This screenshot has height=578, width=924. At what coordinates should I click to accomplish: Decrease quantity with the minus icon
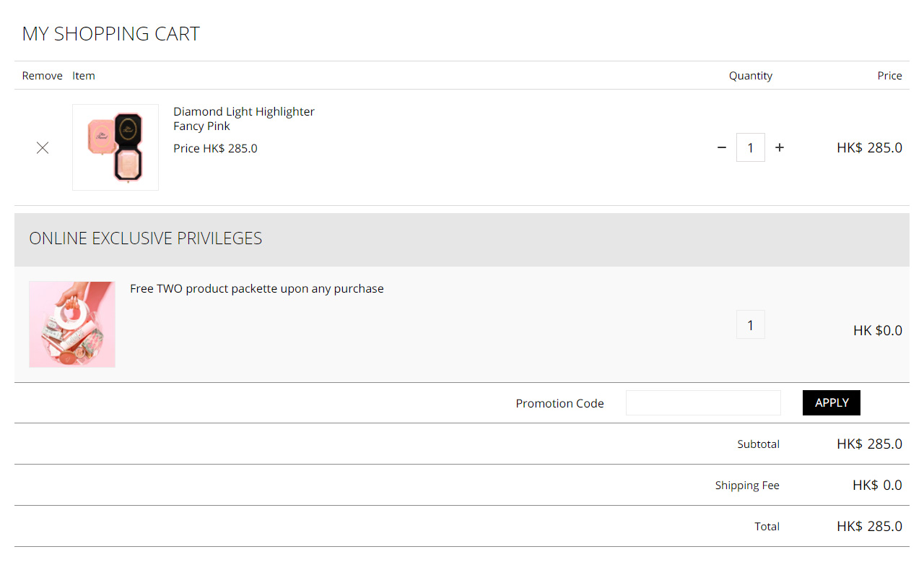(x=721, y=147)
